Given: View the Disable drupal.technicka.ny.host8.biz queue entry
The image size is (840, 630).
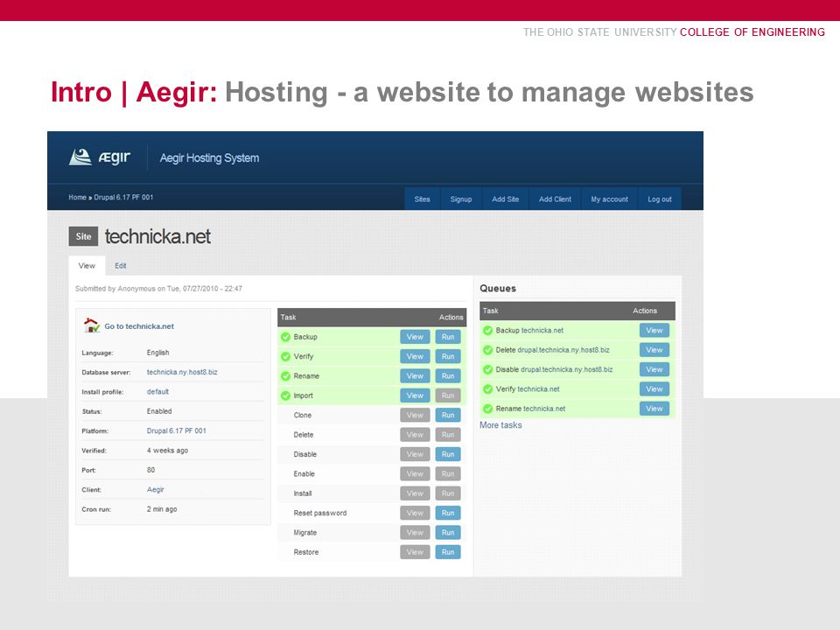Looking at the screenshot, I should click(x=654, y=369).
